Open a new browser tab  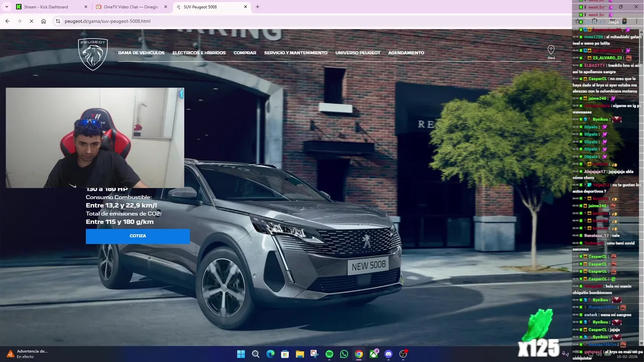(257, 7)
